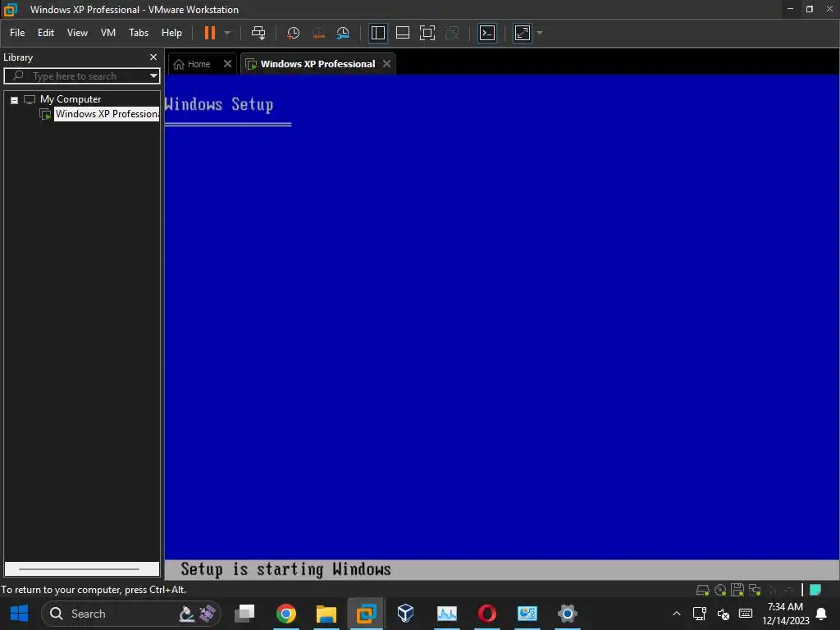Open the Opera browser taskbar icon
Screen dimensions: 840x630
[x=487, y=614]
